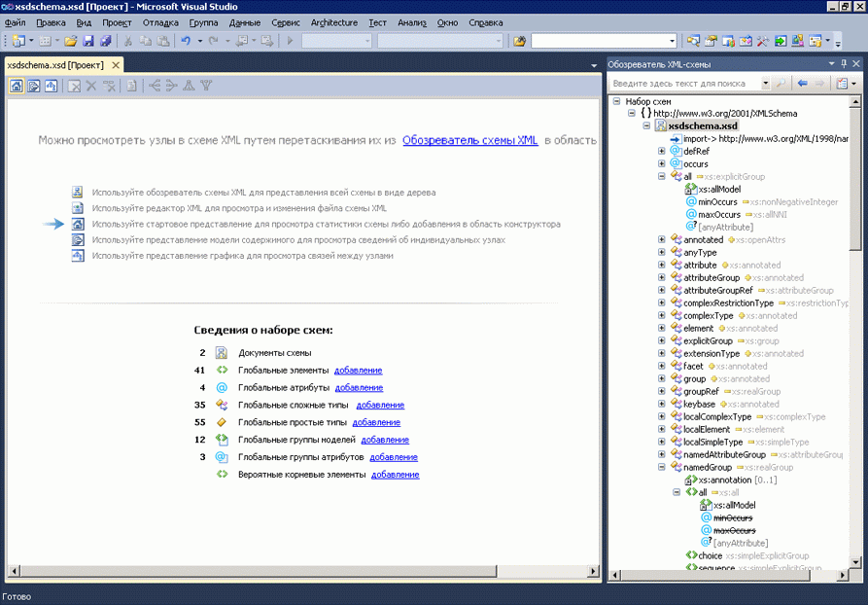This screenshot has height=605, width=868.
Task: Pin the XML Schema Explorer panel
Action: pos(844,64)
